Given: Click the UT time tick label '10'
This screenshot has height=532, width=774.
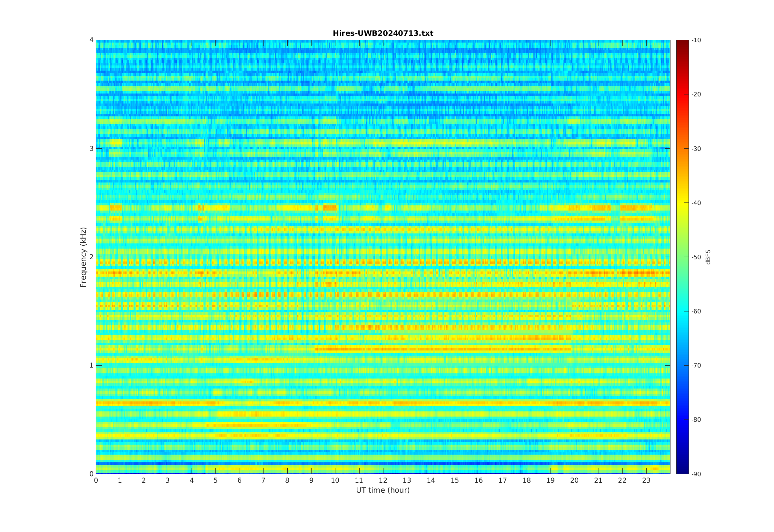Looking at the screenshot, I should 335,480.
